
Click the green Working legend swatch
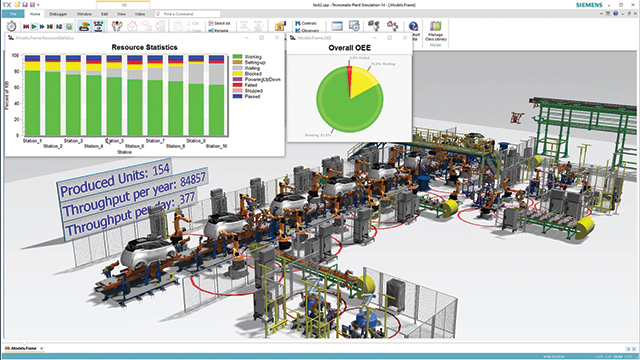pos(237,57)
